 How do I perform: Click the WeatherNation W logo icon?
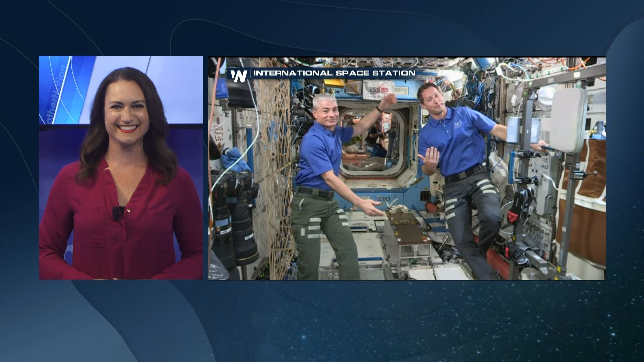coord(239,73)
